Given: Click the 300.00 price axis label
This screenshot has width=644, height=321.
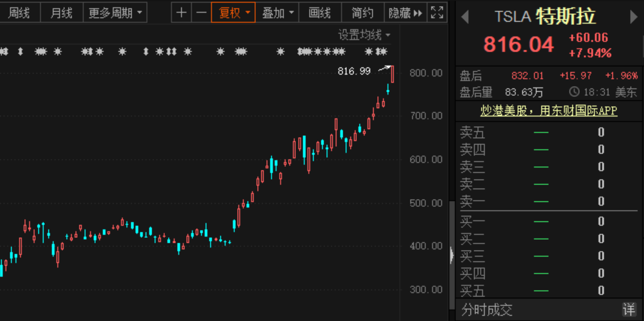Looking at the screenshot, I should [426, 290].
